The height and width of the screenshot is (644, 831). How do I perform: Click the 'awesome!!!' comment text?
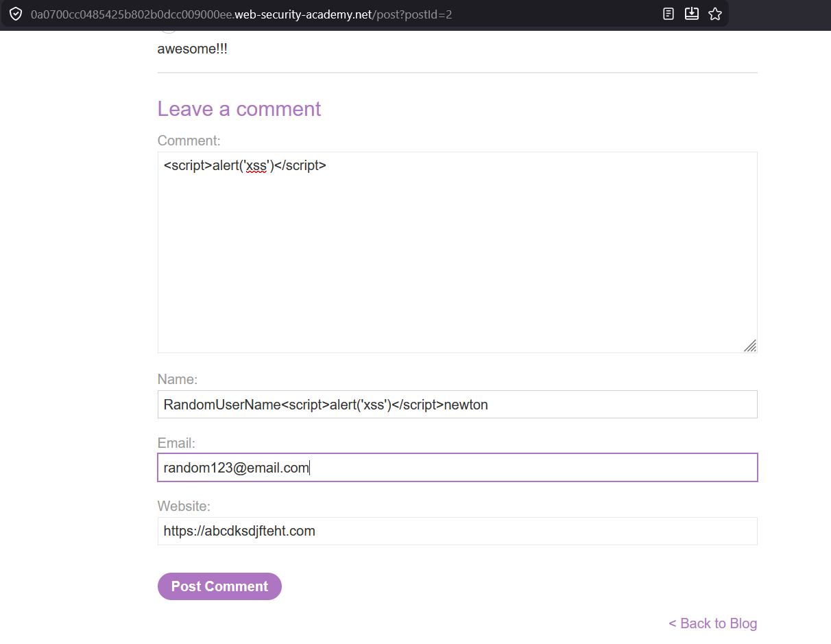[x=193, y=49]
